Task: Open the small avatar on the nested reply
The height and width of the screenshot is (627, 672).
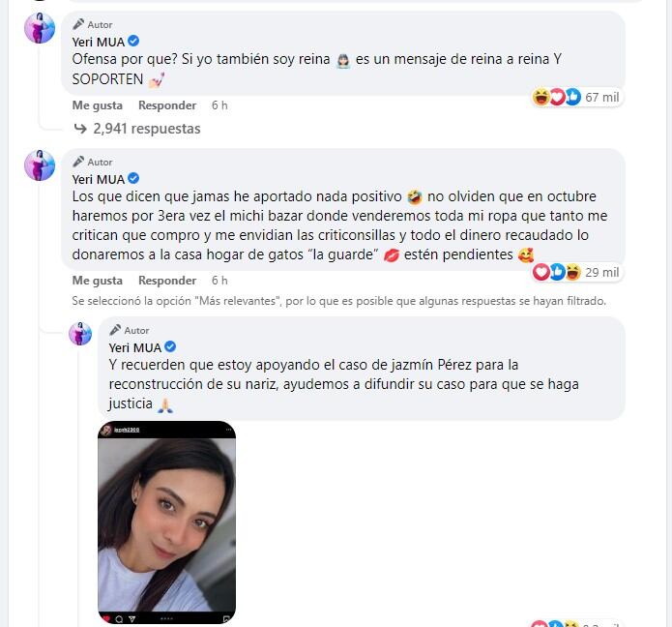Action: tap(80, 333)
